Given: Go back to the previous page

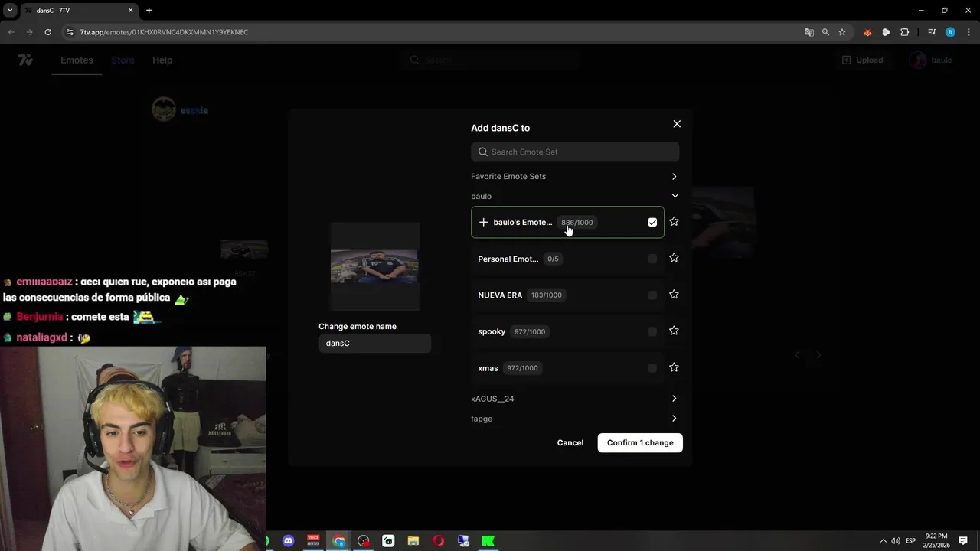Looking at the screenshot, I should click(11, 32).
